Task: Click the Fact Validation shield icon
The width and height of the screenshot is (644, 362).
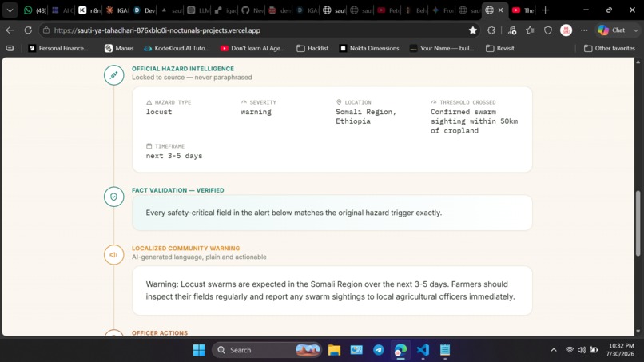Action: tap(113, 197)
